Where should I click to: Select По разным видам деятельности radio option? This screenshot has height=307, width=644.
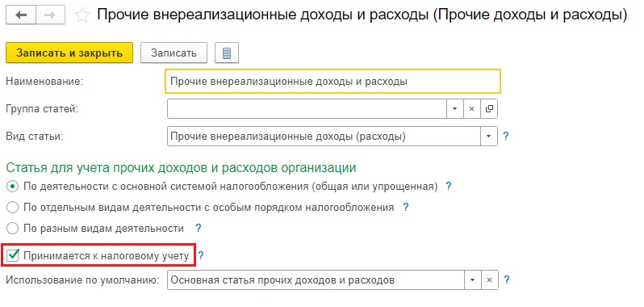13,229
